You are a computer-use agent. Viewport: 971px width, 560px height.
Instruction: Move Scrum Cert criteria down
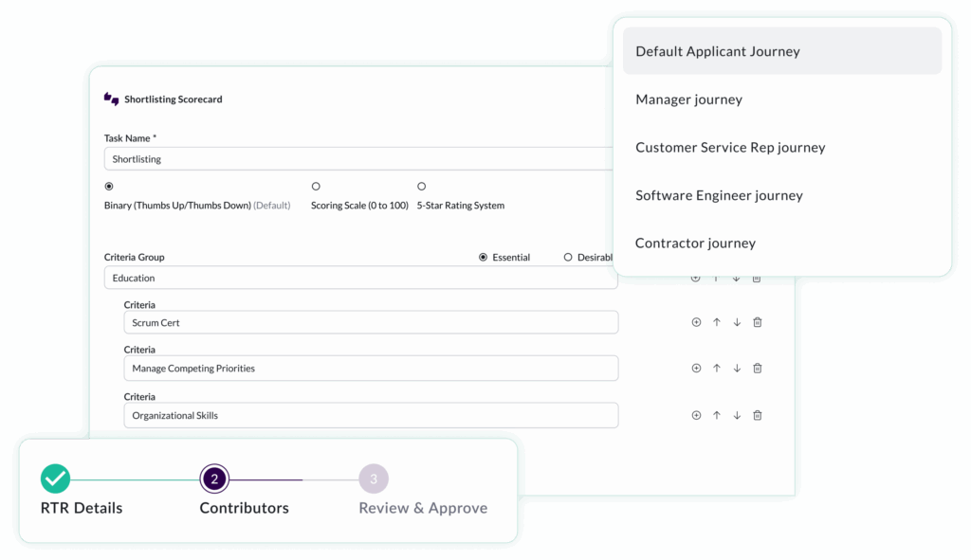(x=737, y=322)
